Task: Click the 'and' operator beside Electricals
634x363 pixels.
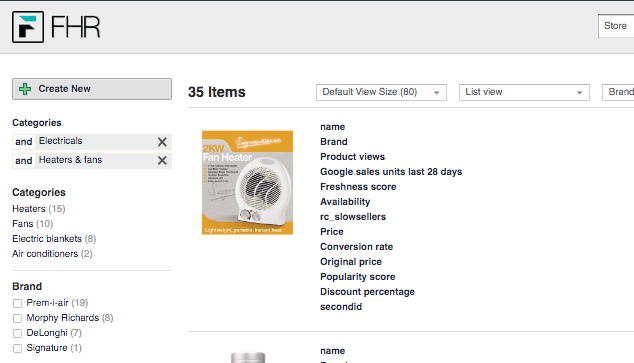Action: 24,141
